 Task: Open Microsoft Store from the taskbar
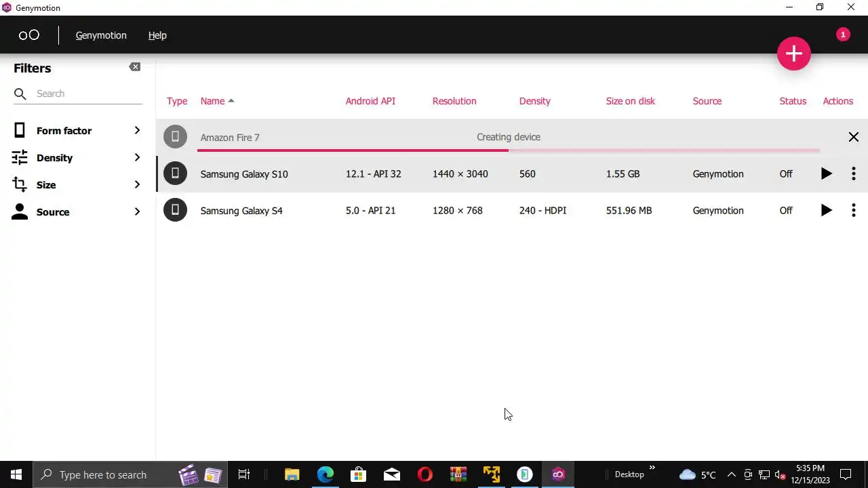pyautogui.click(x=359, y=474)
